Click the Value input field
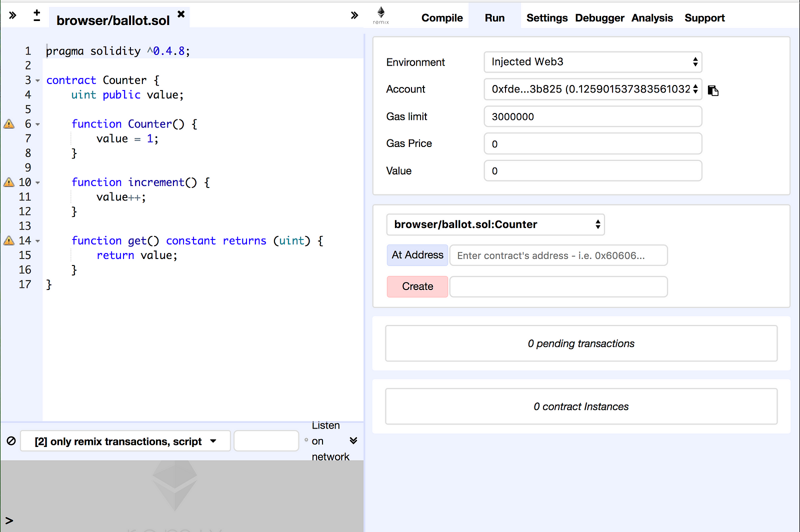 click(593, 170)
